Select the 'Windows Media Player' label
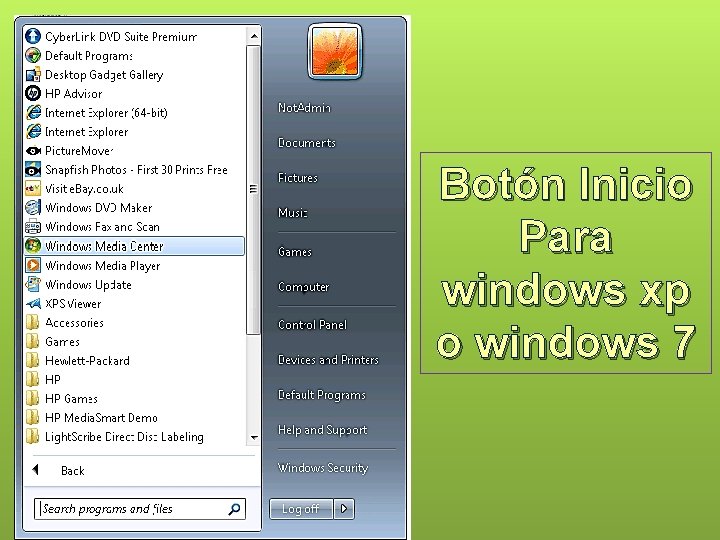Image resolution: width=720 pixels, height=540 pixels. 102,266
